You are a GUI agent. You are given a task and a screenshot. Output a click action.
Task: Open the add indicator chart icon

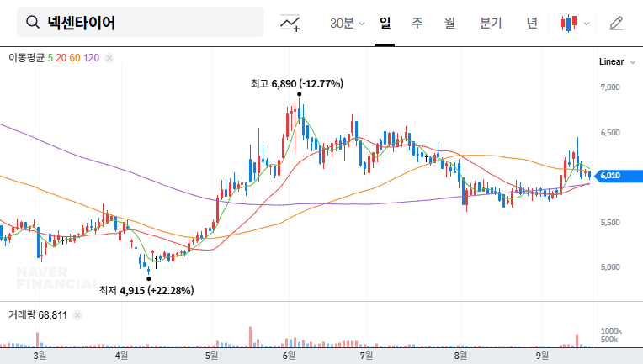coord(290,23)
